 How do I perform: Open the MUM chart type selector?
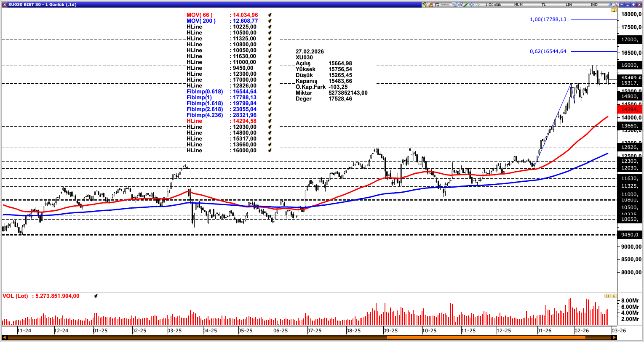(x=518, y=3)
